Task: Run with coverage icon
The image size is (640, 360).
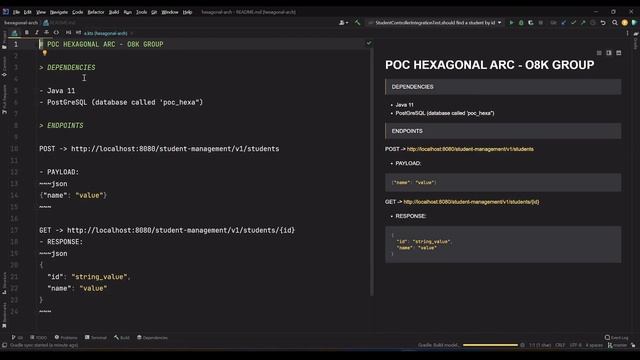Action: pos(531,23)
